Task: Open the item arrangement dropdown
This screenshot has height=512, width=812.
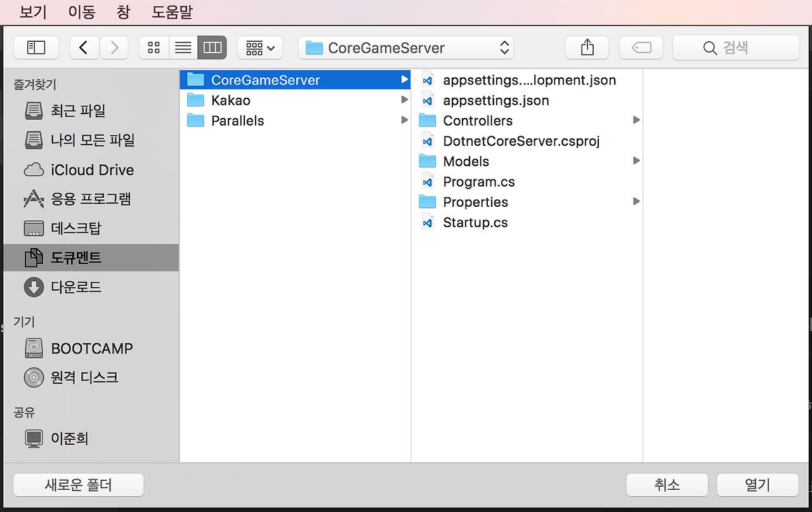Action: 260,48
